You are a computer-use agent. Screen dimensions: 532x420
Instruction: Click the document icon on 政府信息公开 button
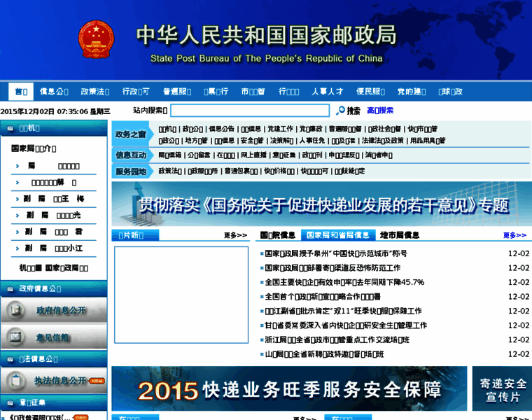[x=15, y=310]
